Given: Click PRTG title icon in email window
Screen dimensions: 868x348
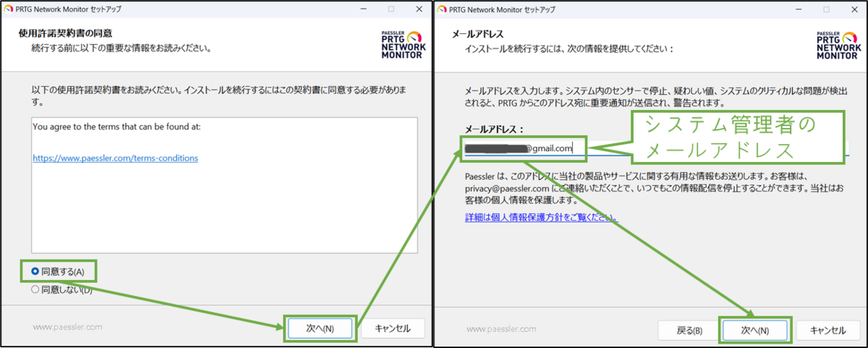Looking at the screenshot, I should coord(442,9).
